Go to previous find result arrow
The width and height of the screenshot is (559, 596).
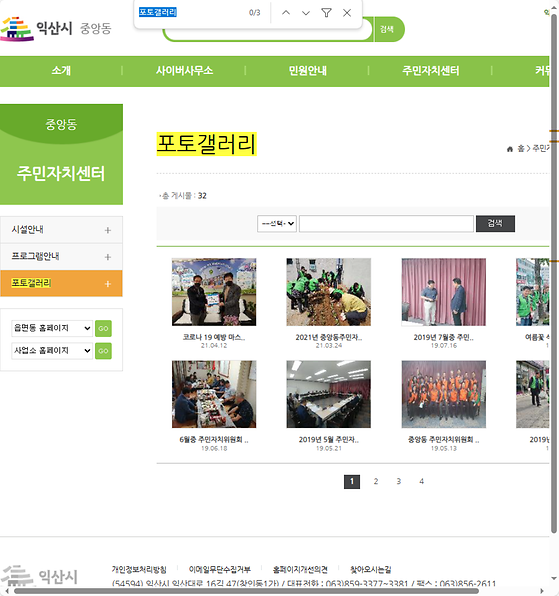(286, 13)
